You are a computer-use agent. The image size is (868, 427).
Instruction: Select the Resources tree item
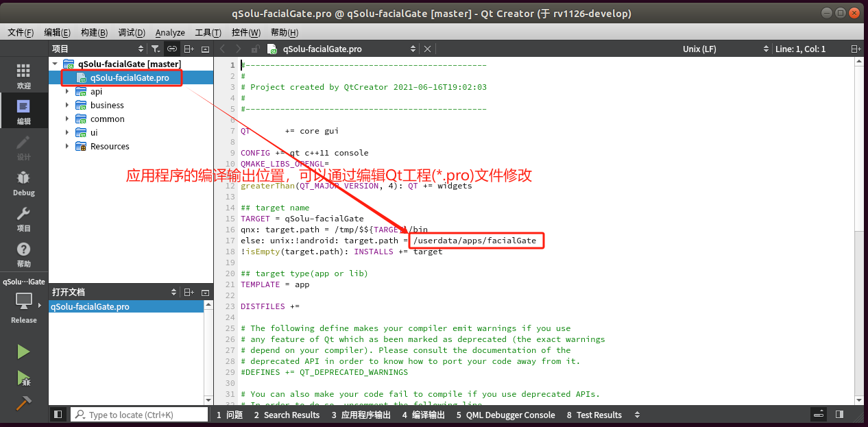110,146
